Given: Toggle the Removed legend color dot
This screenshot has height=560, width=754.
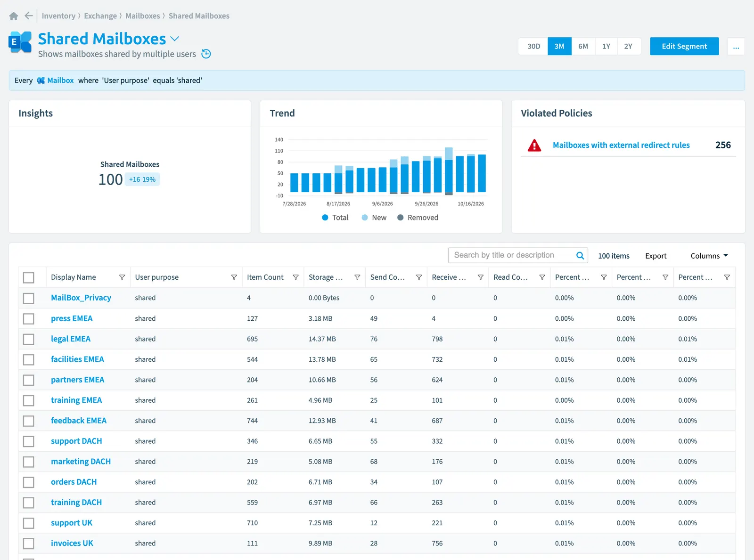Looking at the screenshot, I should click(401, 218).
